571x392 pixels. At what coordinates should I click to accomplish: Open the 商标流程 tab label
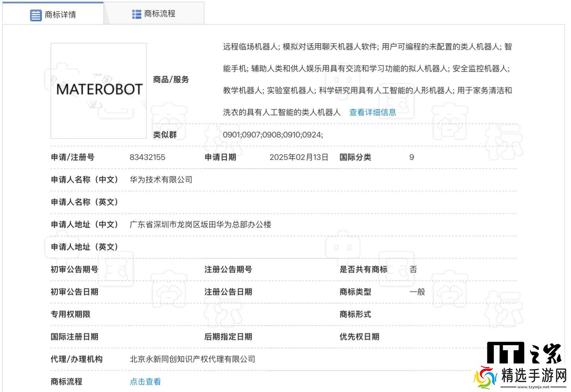pos(160,14)
